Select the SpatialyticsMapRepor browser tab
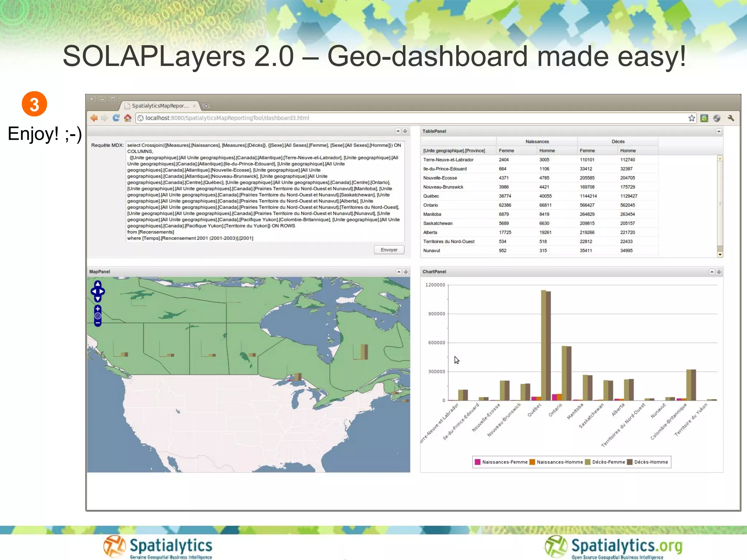The image size is (747, 560). (x=160, y=106)
